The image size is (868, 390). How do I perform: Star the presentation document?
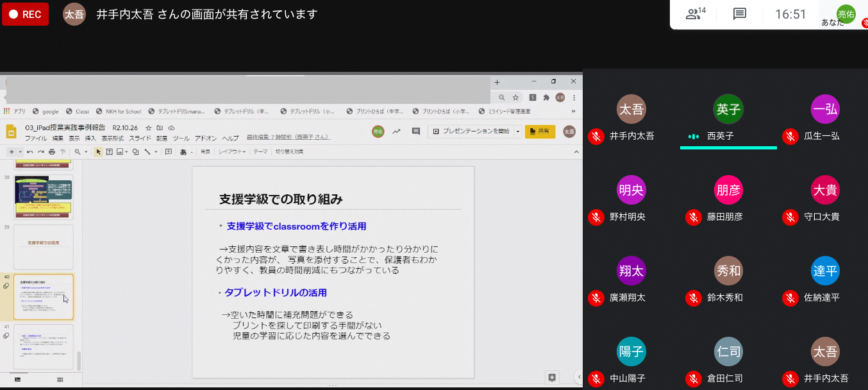coord(149,128)
